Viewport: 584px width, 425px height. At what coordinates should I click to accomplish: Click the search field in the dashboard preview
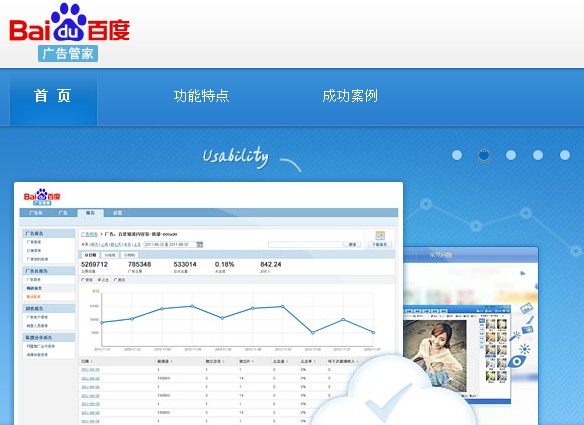click(305, 244)
